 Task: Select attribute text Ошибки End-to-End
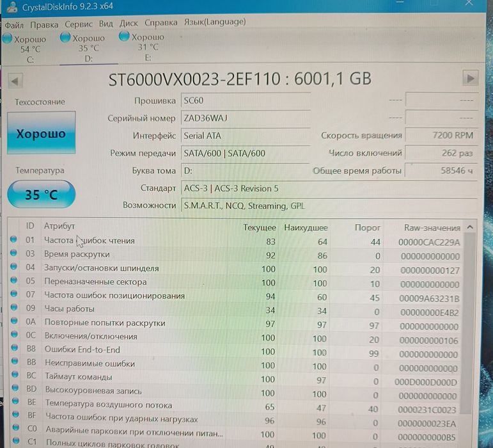pyautogui.click(x=82, y=349)
